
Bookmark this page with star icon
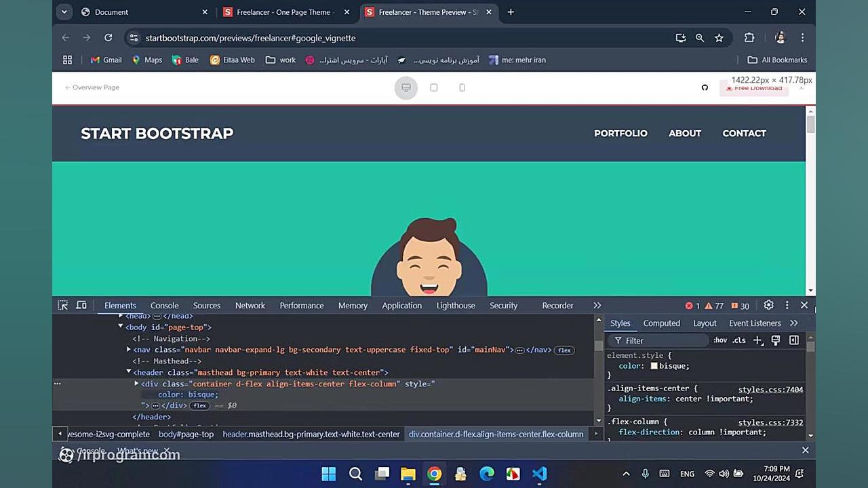pos(719,38)
